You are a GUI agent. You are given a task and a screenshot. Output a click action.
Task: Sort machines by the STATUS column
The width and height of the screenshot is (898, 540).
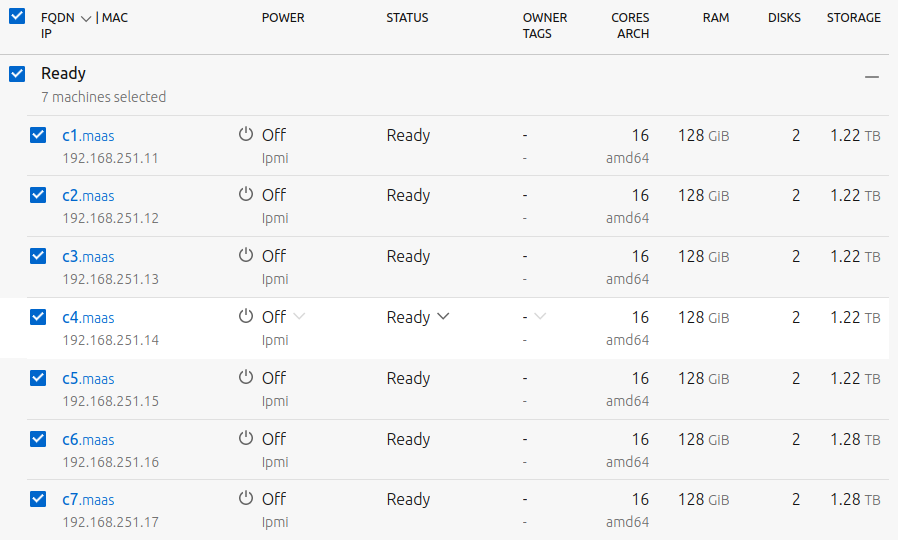coord(407,18)
